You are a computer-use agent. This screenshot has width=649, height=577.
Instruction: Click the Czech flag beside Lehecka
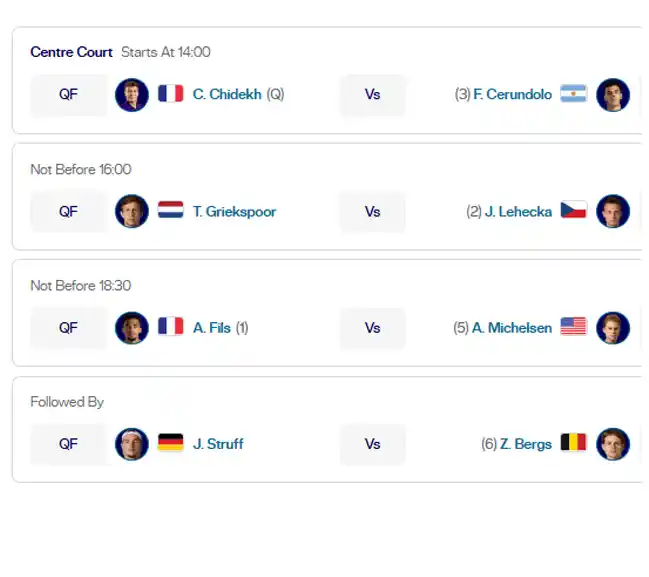coord(573,210)
